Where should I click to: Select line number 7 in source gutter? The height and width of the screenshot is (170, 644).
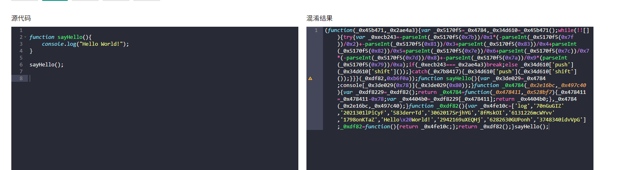(21, 72)
